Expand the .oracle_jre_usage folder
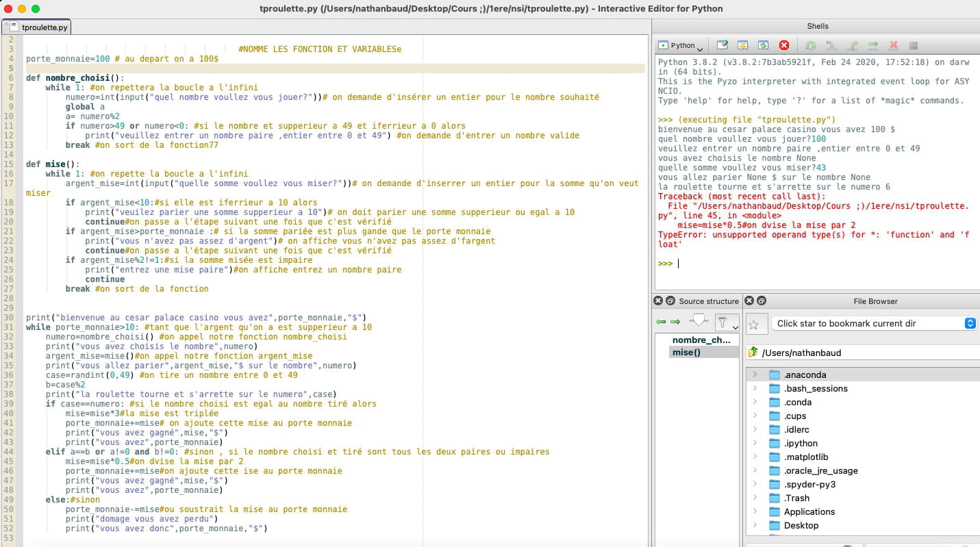Screen dimensions: 980x547 (x=755, y=470)
